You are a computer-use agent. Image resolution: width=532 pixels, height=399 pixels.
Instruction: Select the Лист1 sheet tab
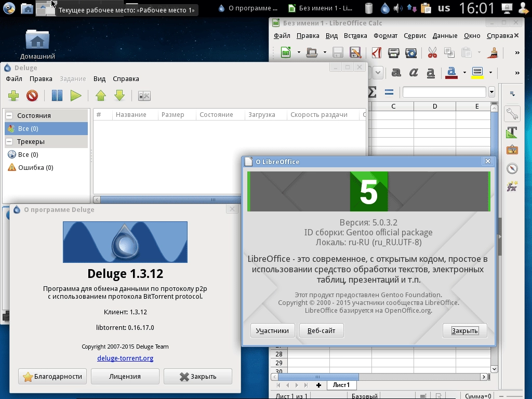341,385
